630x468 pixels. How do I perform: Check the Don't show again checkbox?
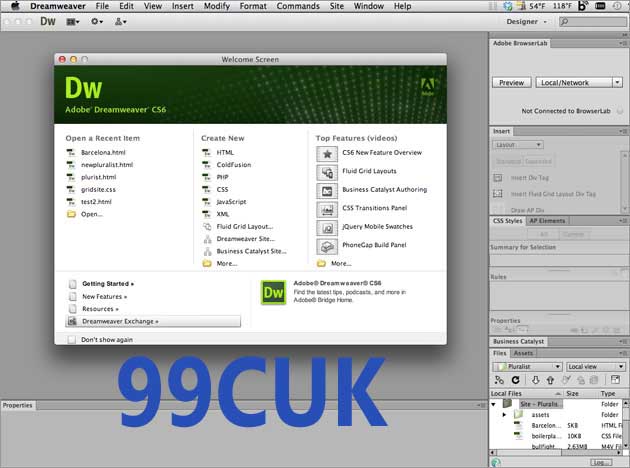coord(72,339)
